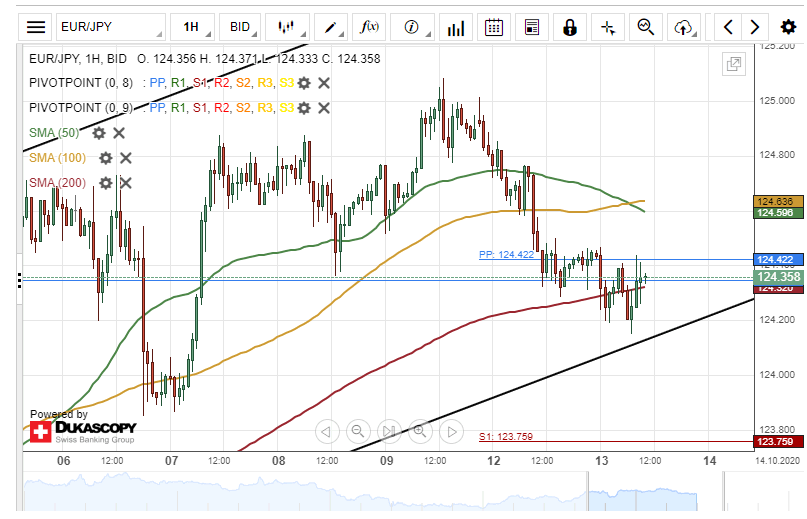Click the cloud upload icon
Screen dimensions: 807x519
pyautogui.click(x=684, y=27)
